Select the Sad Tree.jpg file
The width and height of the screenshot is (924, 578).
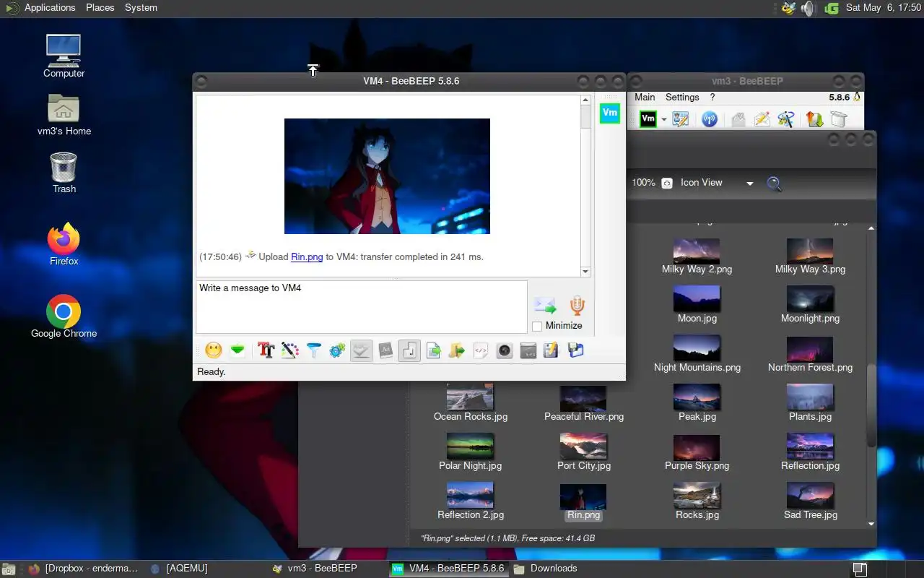(x=810, y=501)
